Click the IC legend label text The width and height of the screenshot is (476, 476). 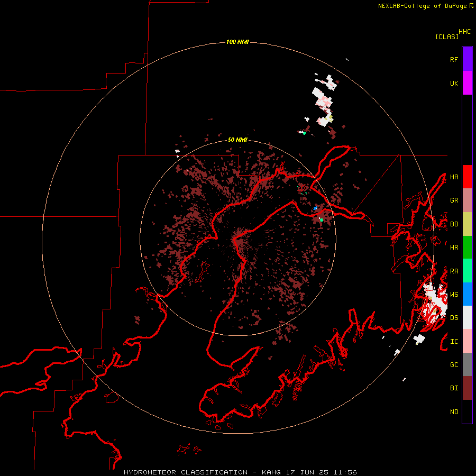click(454, 341)
